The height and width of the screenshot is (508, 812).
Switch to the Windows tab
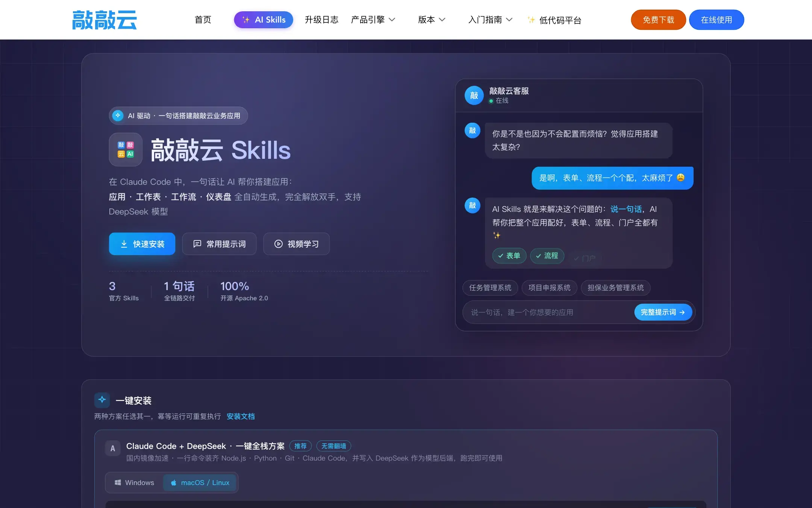click(135, 483)
